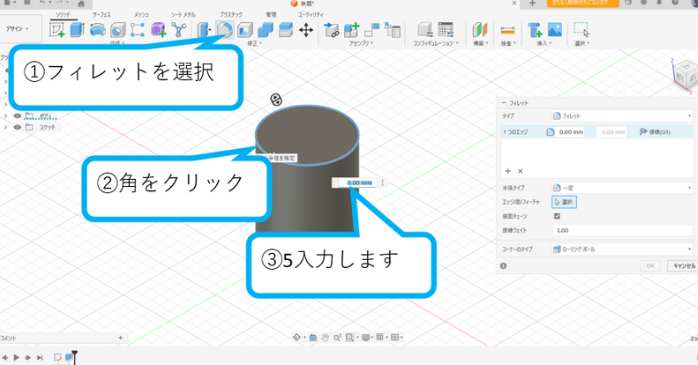Click the radius 0.00 mm field in dialog
Screen dimensions: 698x365
tap(571, 132)
